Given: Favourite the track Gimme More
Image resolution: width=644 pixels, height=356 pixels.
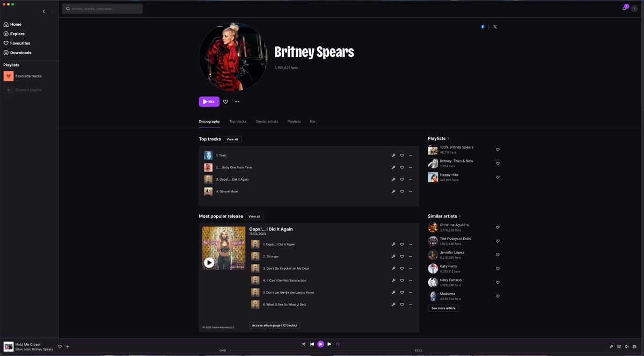Looking at the screenshot, I should tap(401, 191).
